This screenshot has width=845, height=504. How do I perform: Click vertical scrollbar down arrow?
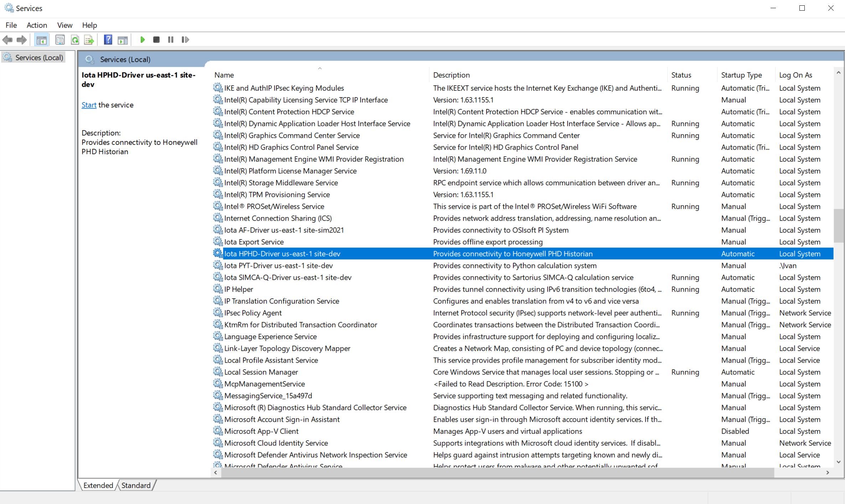[839, 462]
